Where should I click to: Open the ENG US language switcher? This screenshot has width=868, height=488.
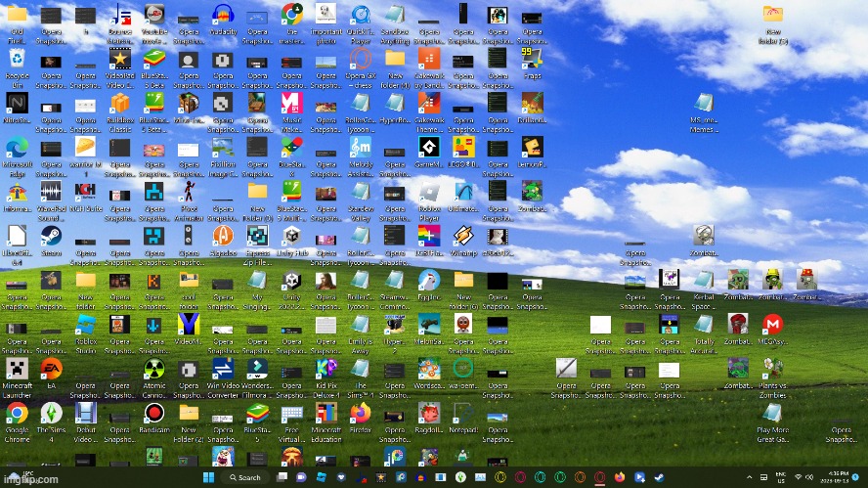(x=781, y=477)
